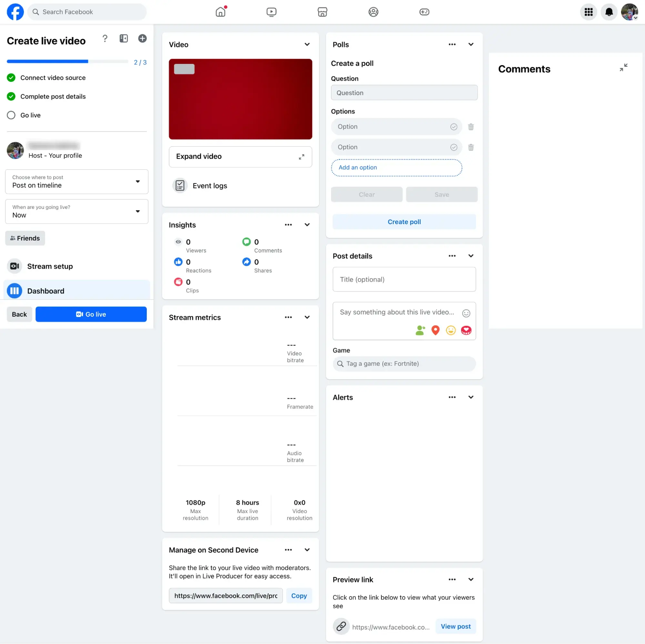Click the Reels/video icon in top nav
Viewport: 645px width, 644px height.
(271, 11)
